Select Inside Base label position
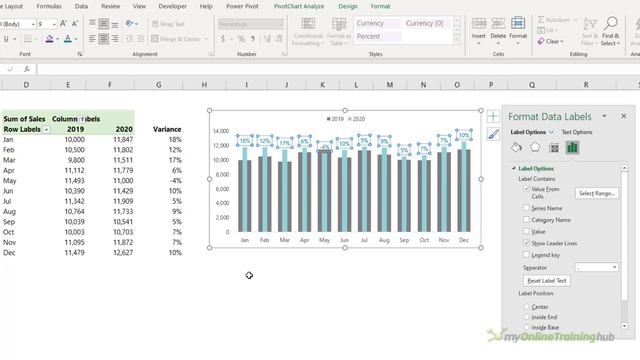 click(526, 327)
